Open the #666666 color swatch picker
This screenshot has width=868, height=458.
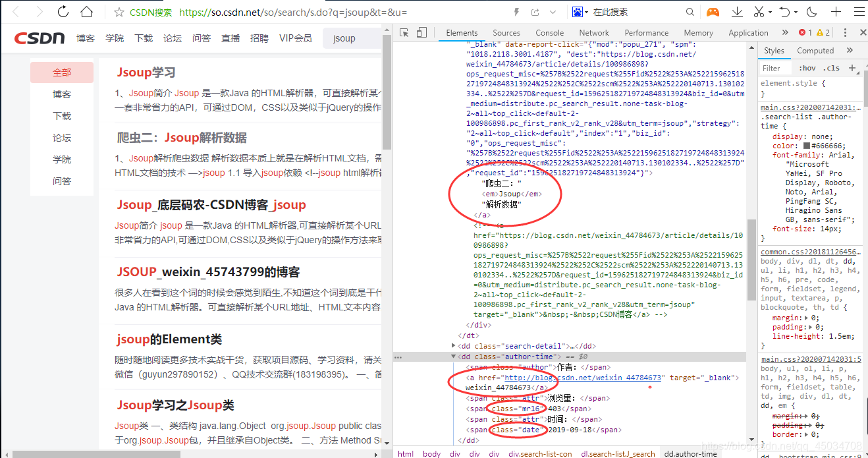click(x=807, y=146)
